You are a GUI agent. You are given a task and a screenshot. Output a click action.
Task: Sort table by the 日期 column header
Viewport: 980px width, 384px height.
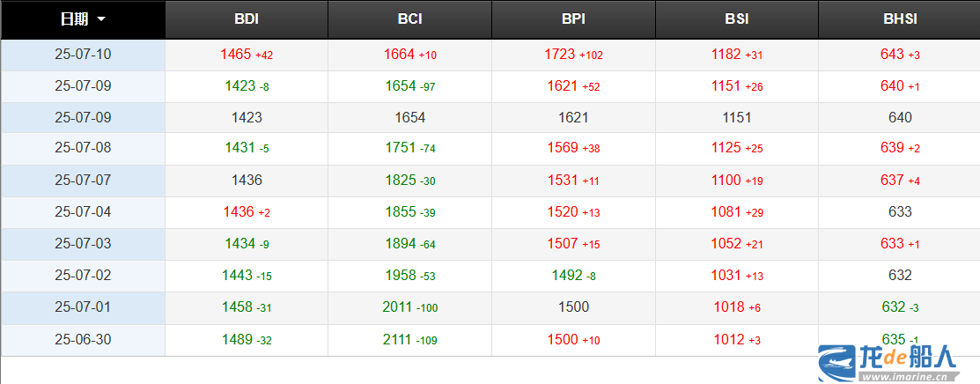coord(83,19)
